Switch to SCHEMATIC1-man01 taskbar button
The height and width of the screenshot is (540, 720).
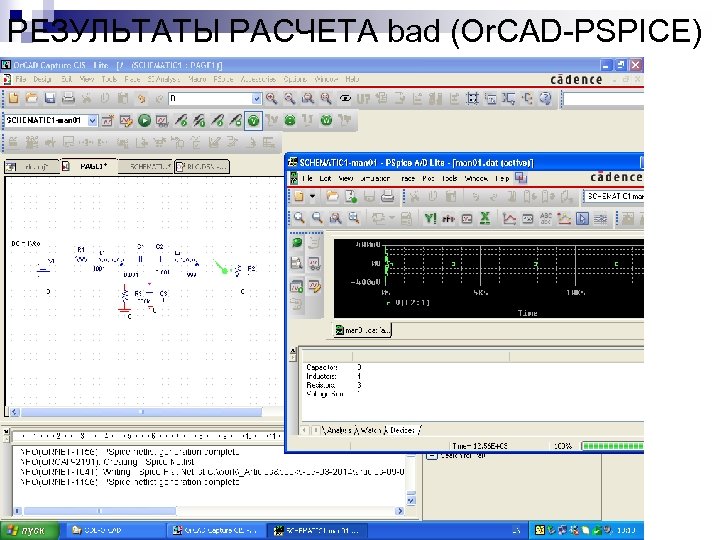coord(316,530)
